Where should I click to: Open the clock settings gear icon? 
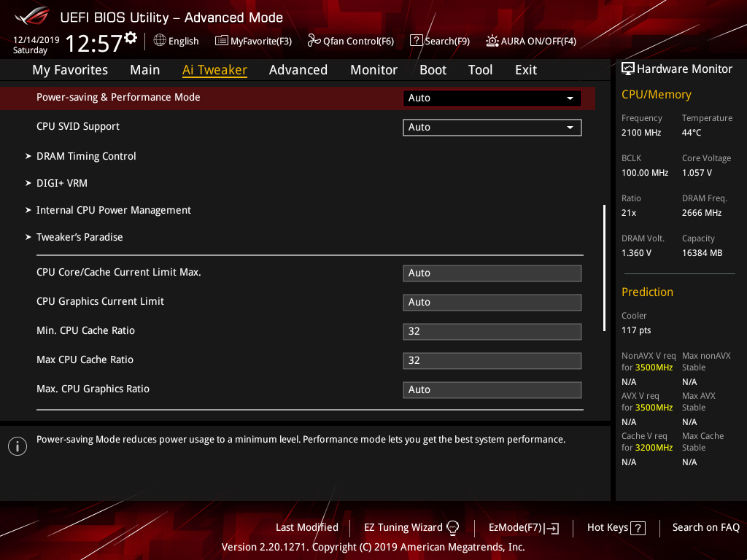click(x=131, y=38)
